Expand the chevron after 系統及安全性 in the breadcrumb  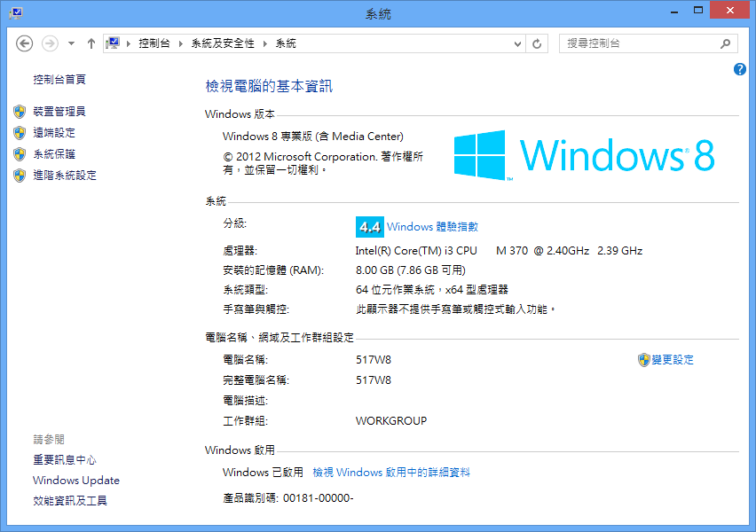pyautogui.click(x=264, y=43)
